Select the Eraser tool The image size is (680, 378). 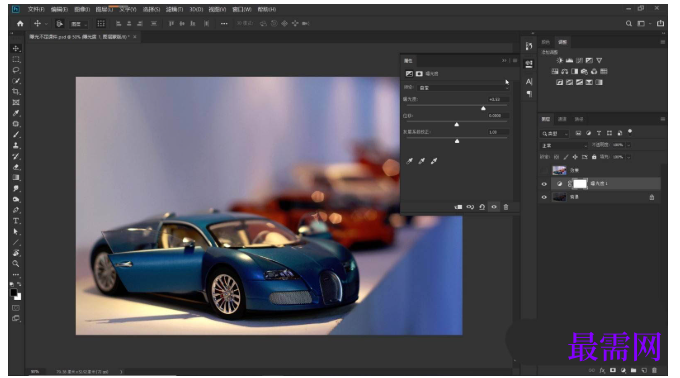pos(16,167)
